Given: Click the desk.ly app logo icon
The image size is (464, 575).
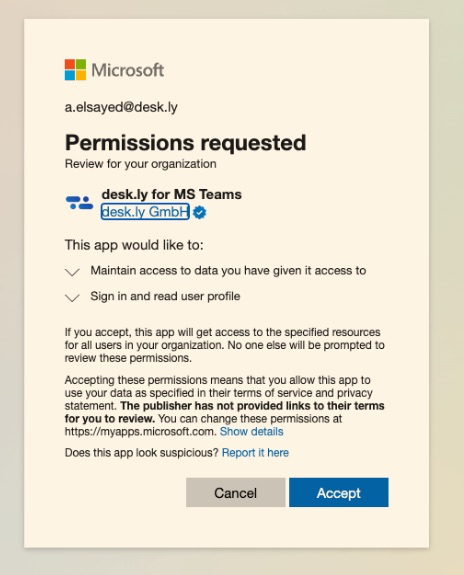Looking at the screenshot, I should pos(80,203).
